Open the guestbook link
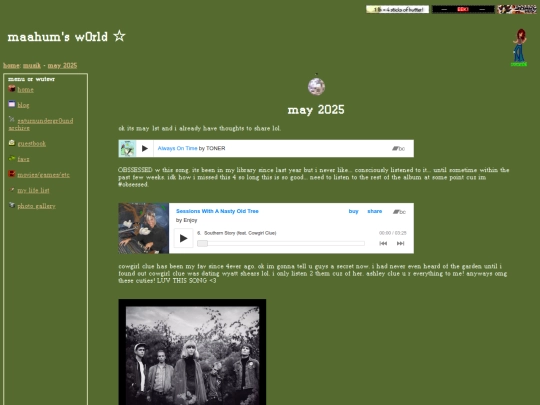The image size is (540, 405). click(x=32, y=144)
